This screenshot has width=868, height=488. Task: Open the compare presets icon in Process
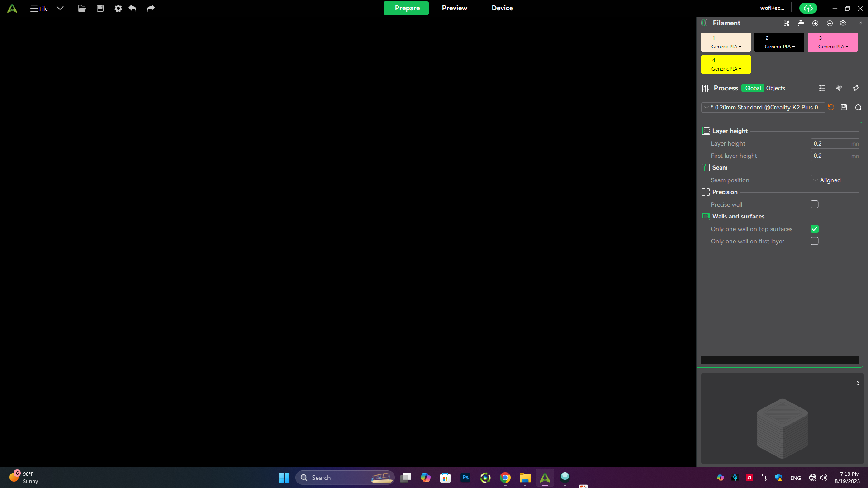(x=856, y=88)
